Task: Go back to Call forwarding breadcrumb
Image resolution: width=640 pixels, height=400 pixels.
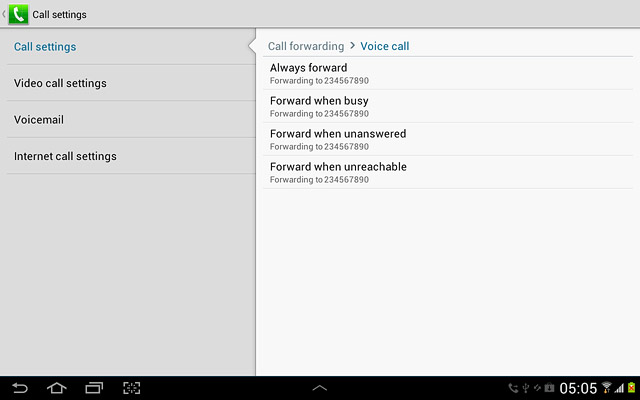Action: click(306, 46)
